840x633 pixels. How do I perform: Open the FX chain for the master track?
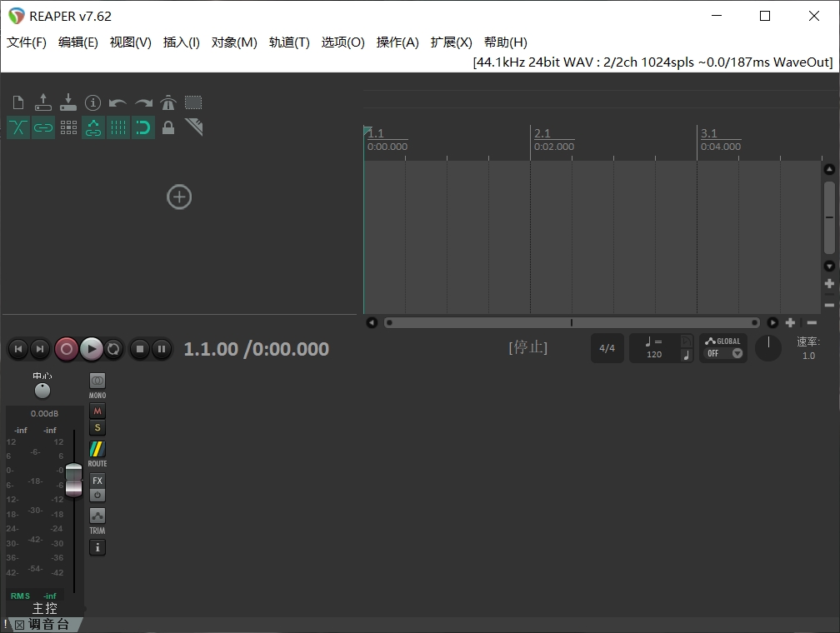(97, 481)
